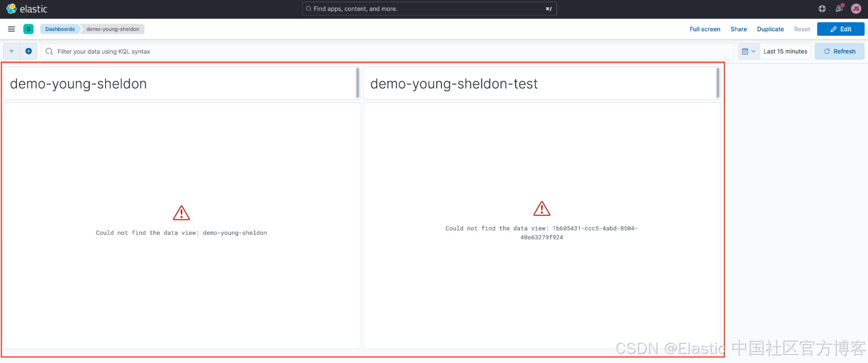868x363 pixels.
Task: Click the demo-young-sheldon panel scrollbar
Action: [x=357, y=83]
